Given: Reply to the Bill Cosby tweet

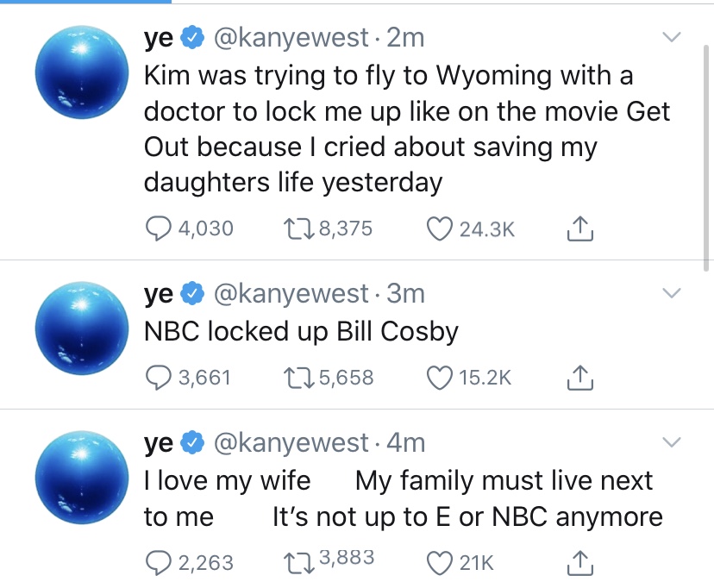Looking at the screenshot, I should pos(158,378).
